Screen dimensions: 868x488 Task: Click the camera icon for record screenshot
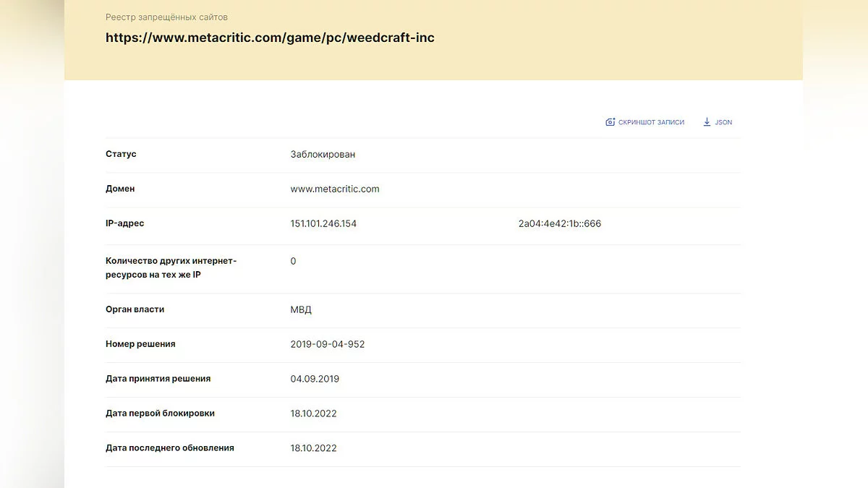click(610, 122)
